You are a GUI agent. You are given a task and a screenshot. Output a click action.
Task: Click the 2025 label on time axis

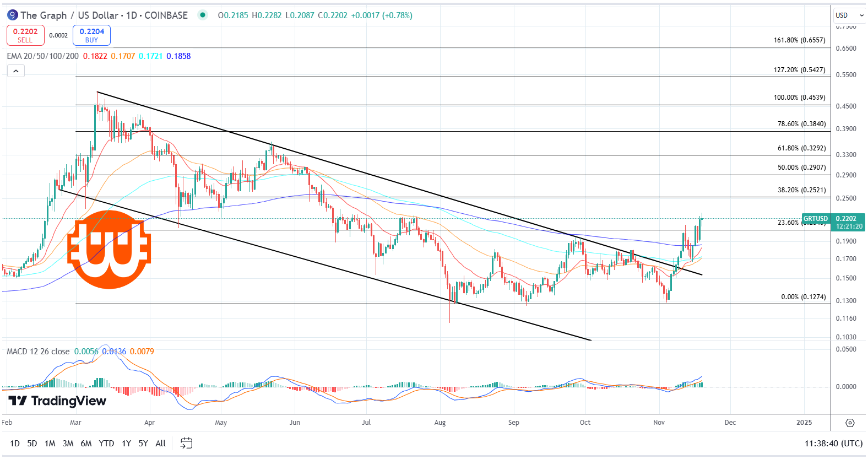804,423
